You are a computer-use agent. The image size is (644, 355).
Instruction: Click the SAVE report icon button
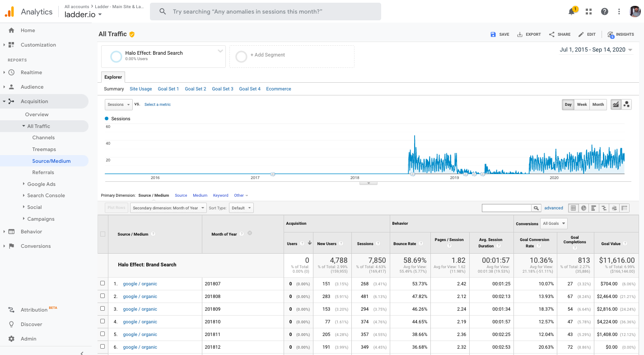[500, 34]
